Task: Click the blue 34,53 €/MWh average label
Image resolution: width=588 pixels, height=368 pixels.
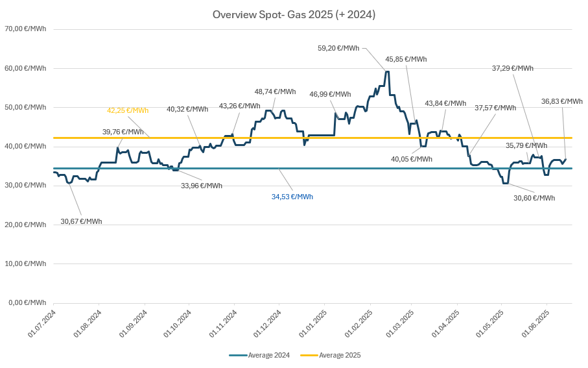Action: (292, 196)
